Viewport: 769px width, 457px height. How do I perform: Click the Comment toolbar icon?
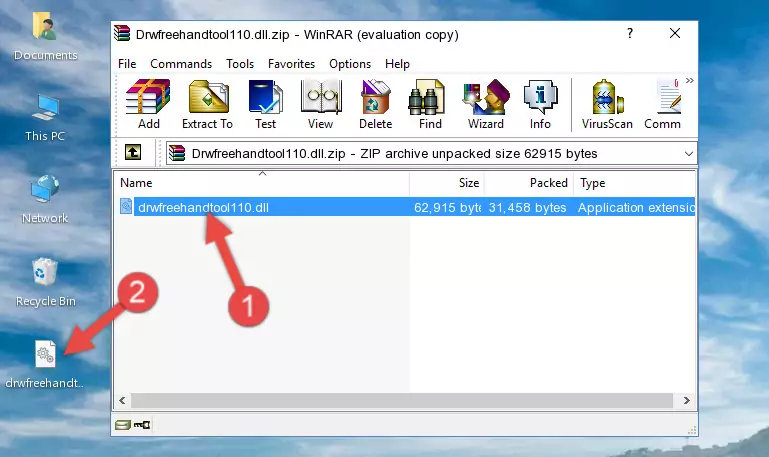(663, 104)
